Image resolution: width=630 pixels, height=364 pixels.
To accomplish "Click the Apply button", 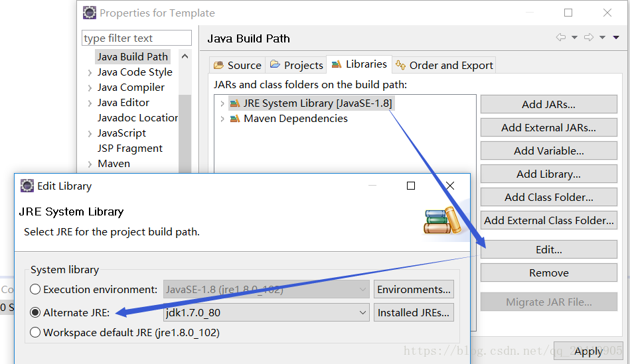I will (x=588, y=352).
